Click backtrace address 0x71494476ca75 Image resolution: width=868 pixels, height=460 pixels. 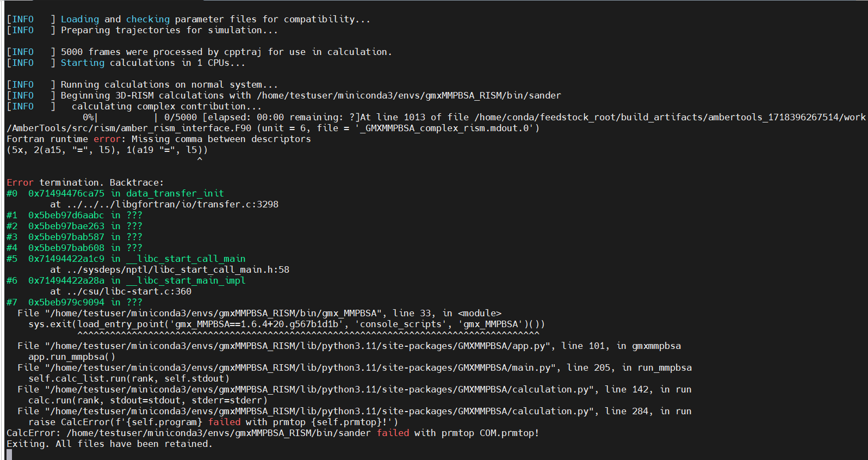[66, 193]
